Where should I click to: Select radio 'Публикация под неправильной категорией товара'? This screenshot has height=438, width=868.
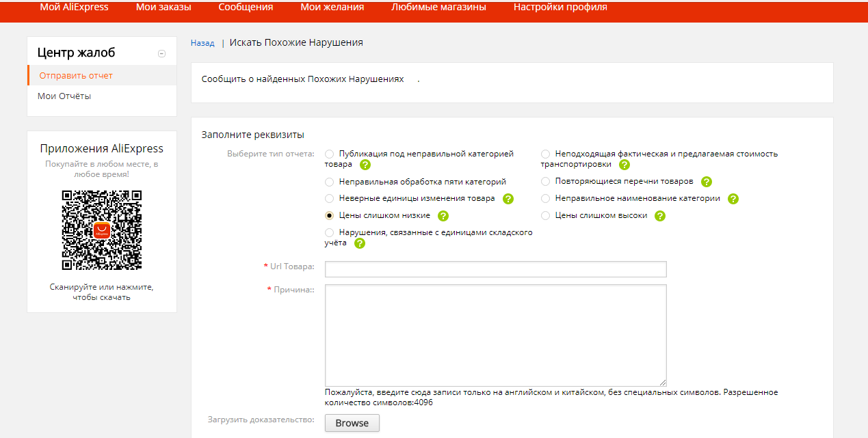330,154
